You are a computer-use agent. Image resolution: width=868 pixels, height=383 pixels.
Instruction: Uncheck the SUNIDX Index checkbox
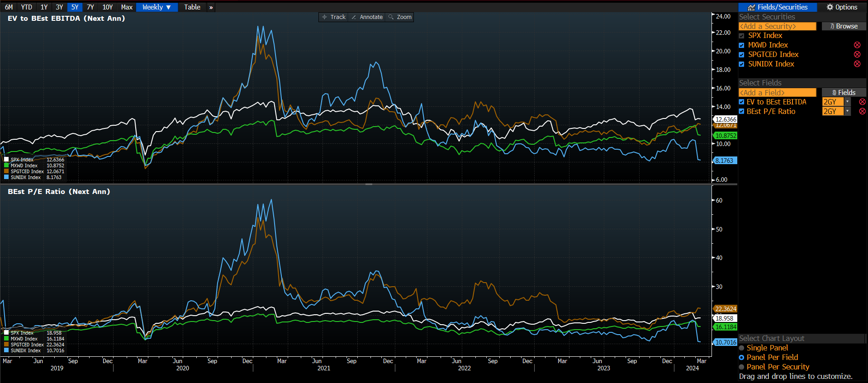coord(742,64)
